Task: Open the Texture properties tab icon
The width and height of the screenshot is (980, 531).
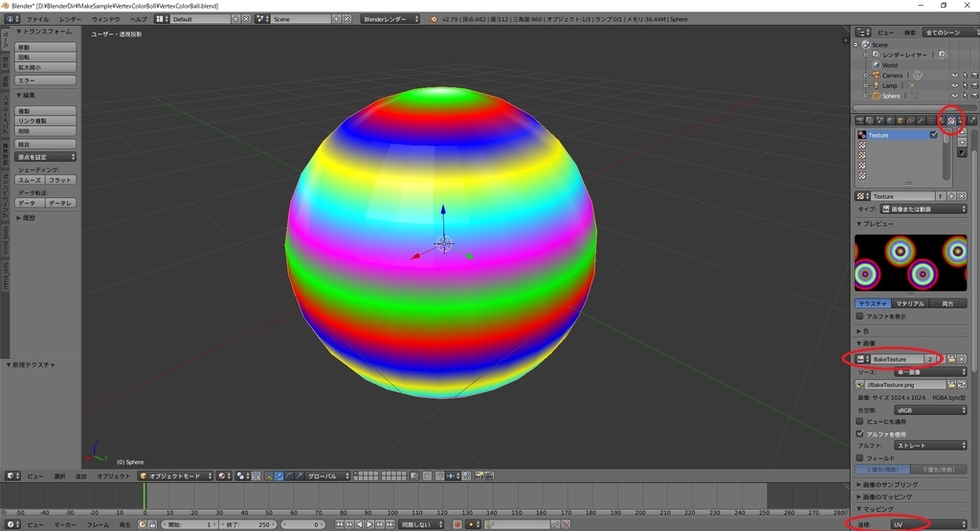Action: (951, 120)
